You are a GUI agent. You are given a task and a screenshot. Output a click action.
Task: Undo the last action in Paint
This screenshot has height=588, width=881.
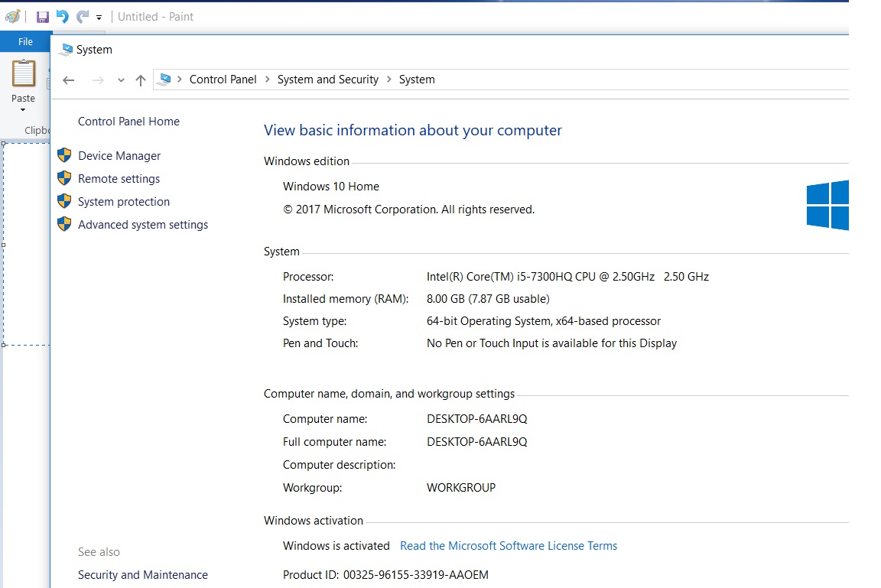point(63,17)
